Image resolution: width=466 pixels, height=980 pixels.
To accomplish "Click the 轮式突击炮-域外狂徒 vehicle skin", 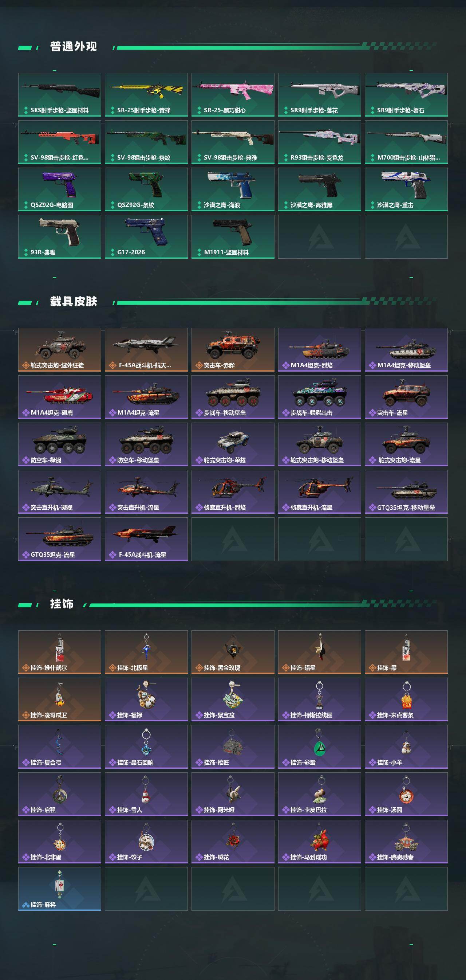I will pyautogui.click(x=60, y=350).
